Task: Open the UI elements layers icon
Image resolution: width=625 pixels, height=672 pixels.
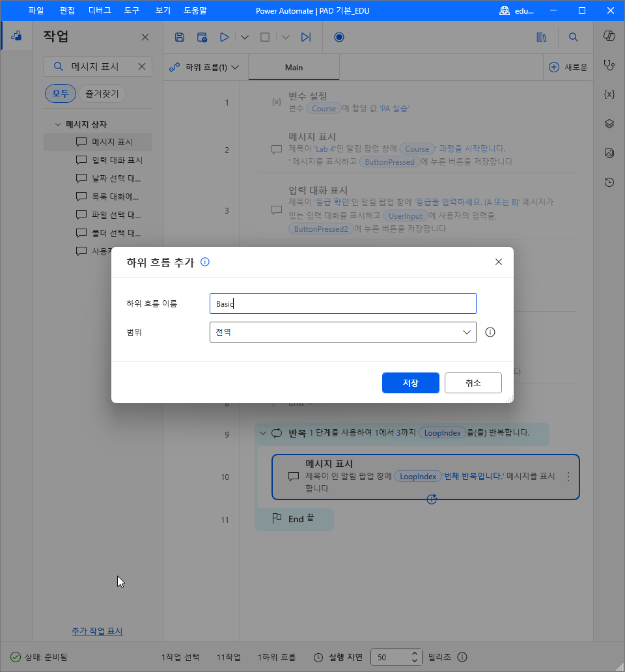Action: [x=609, y=124]
